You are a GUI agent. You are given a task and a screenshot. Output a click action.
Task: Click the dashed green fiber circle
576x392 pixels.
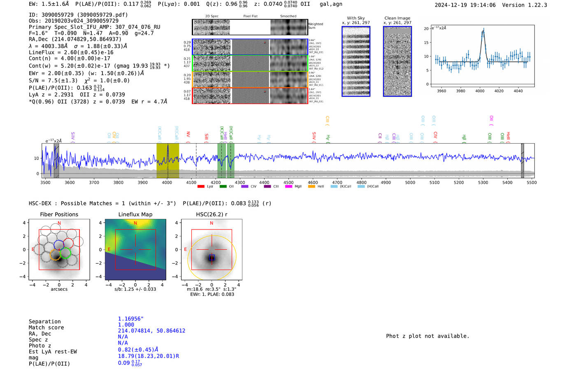(66, 253)
